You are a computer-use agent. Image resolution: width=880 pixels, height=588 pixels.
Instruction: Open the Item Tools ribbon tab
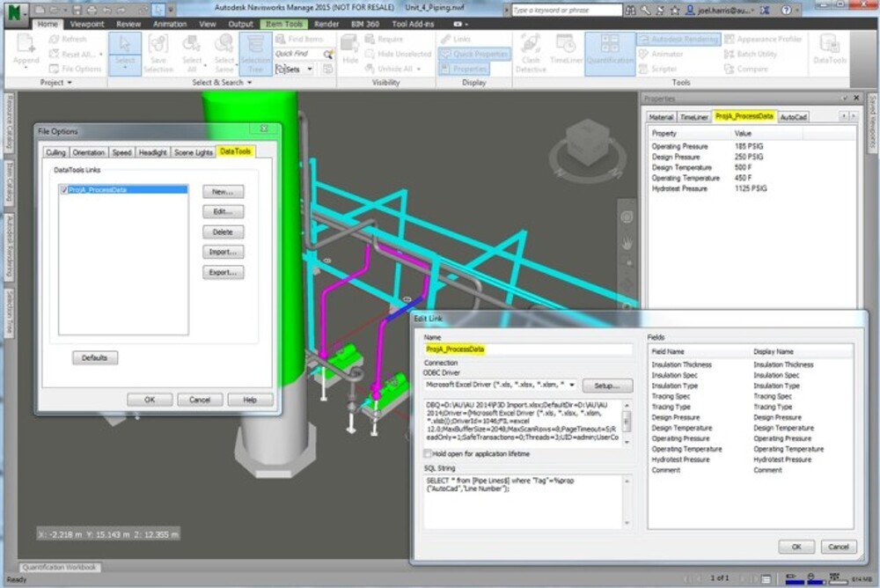[x=284, y=24]
